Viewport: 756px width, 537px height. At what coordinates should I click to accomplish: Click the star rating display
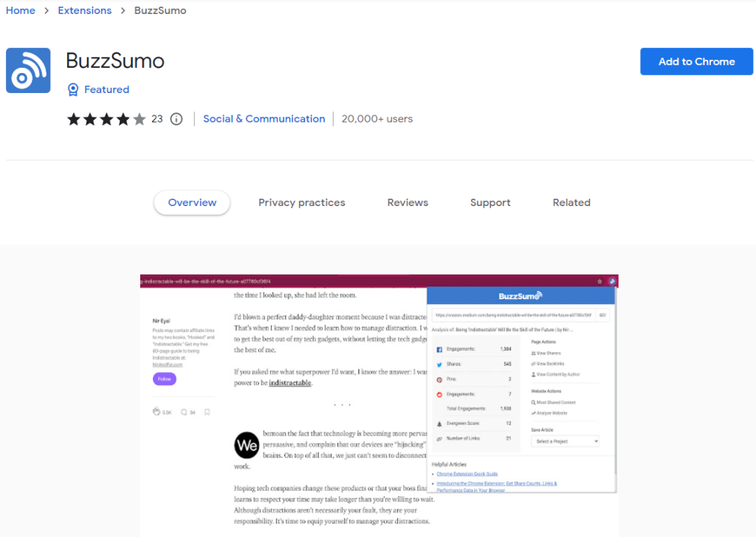(106, 119)
